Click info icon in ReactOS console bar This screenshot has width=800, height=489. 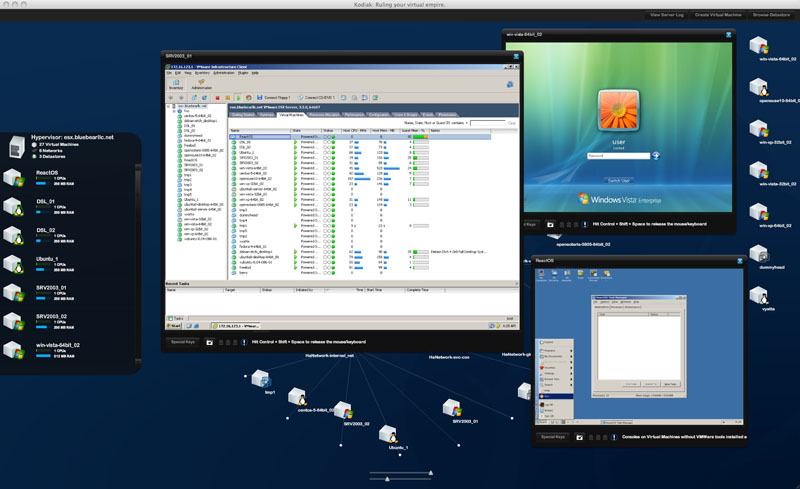614,437
